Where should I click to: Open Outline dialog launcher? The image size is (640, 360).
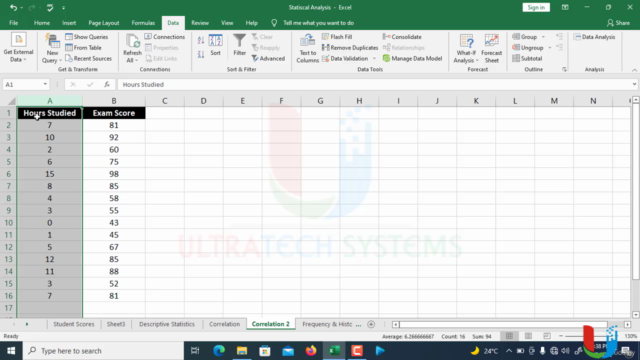[564, 69]
